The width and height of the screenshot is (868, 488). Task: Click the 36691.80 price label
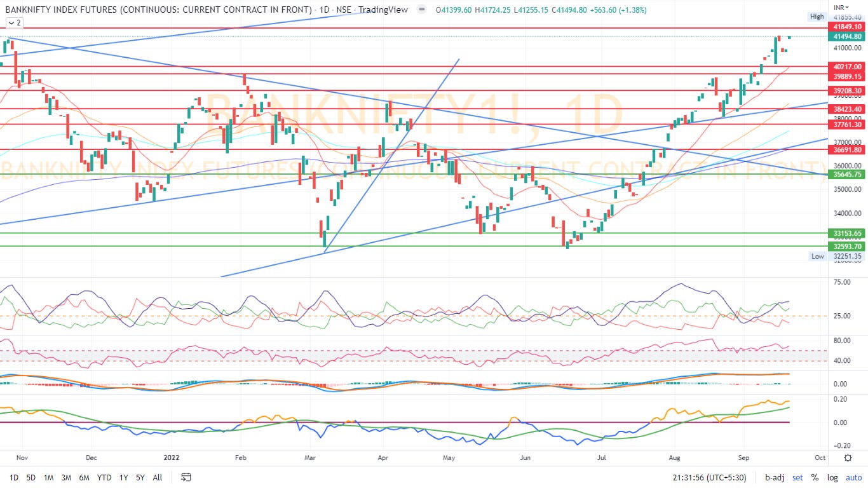coord(847,150)
